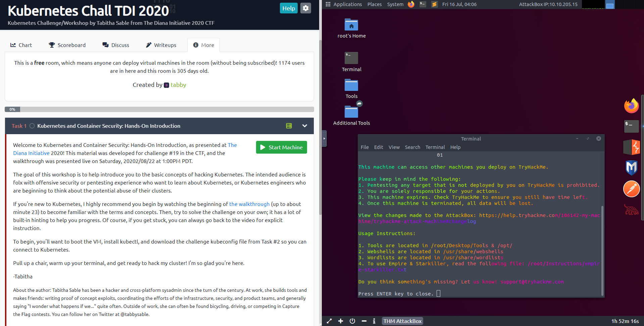Select the THM AttackBox taskbar button

click(x=402, y=321)
